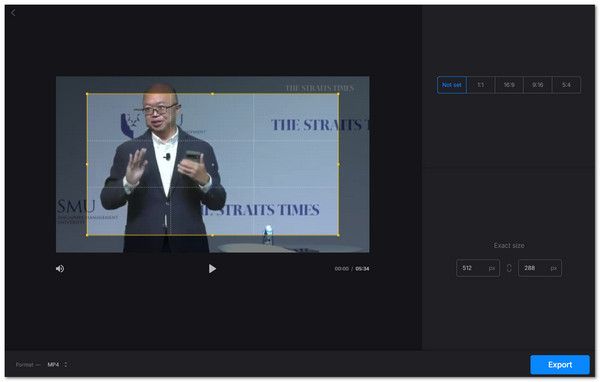
Task: Choose the 5:4 aspect ratio
Action: (566, 85)
